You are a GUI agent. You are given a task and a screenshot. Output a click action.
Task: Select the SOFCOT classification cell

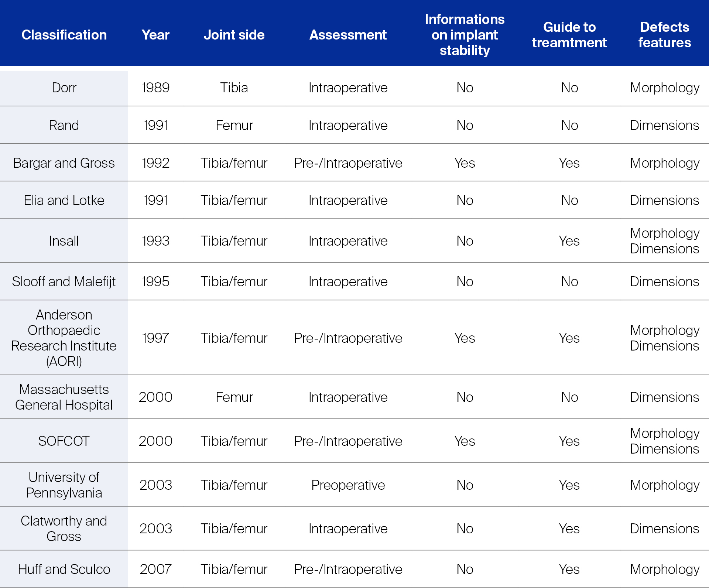tap(64, 441)
